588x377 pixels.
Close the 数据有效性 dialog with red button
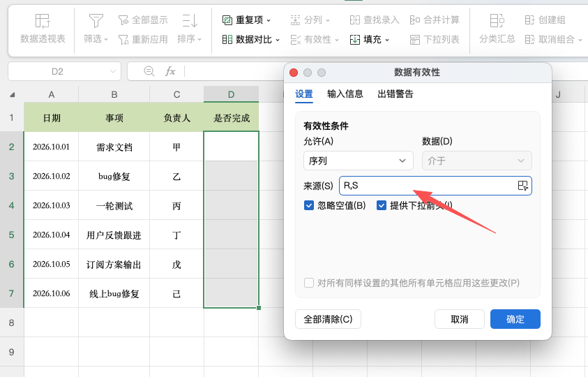294,73
